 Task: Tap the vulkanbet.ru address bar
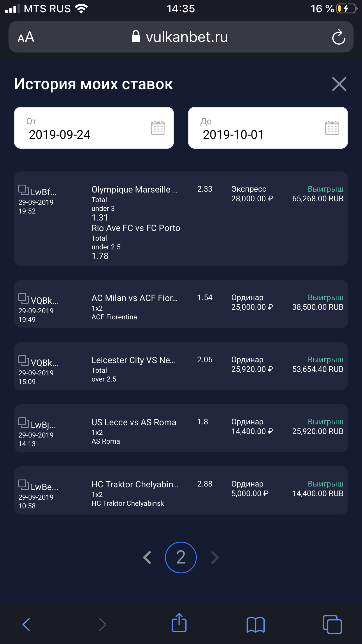181,37
